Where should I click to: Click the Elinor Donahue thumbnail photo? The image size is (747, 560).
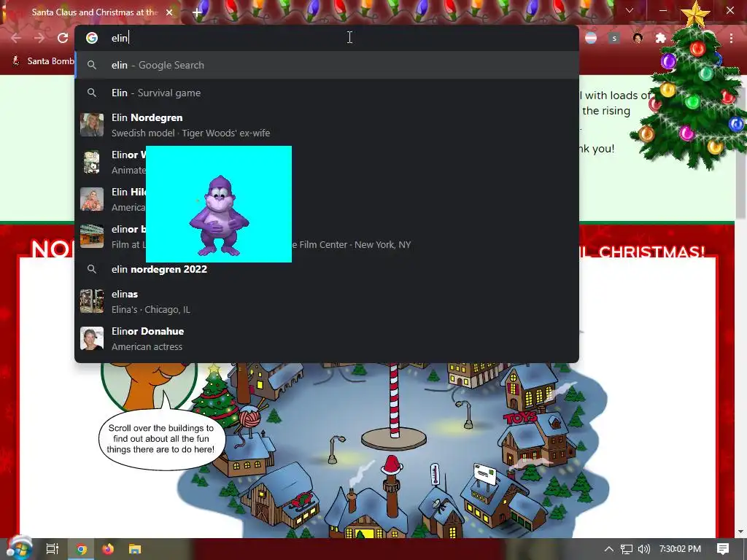[92, 338]
